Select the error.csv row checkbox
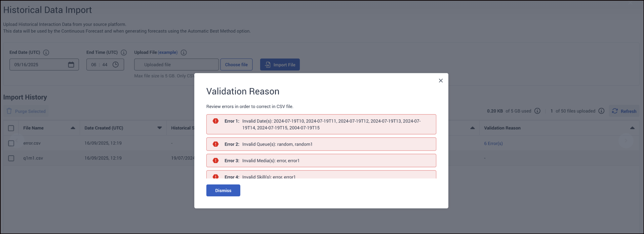The image size is (644, 234). coord(11,143)
